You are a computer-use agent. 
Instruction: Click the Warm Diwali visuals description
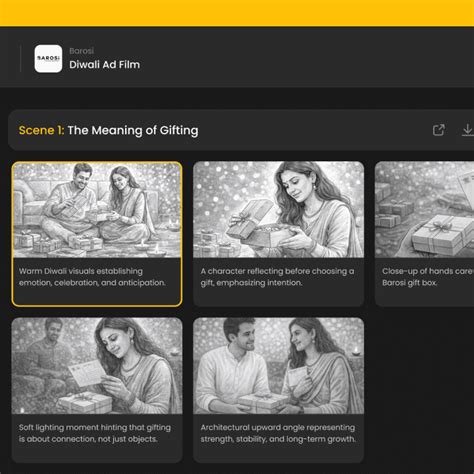pos(92,277)
